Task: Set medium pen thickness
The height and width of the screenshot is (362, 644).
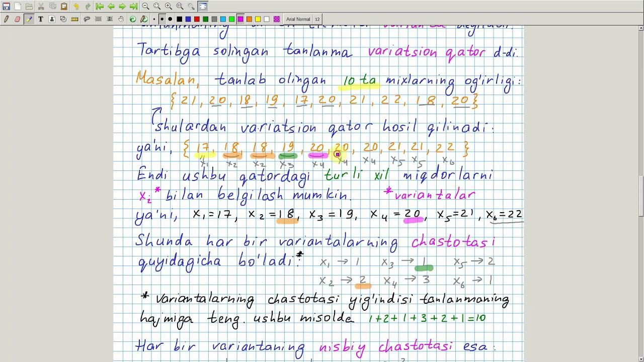Action: click(x=162, y=19)
